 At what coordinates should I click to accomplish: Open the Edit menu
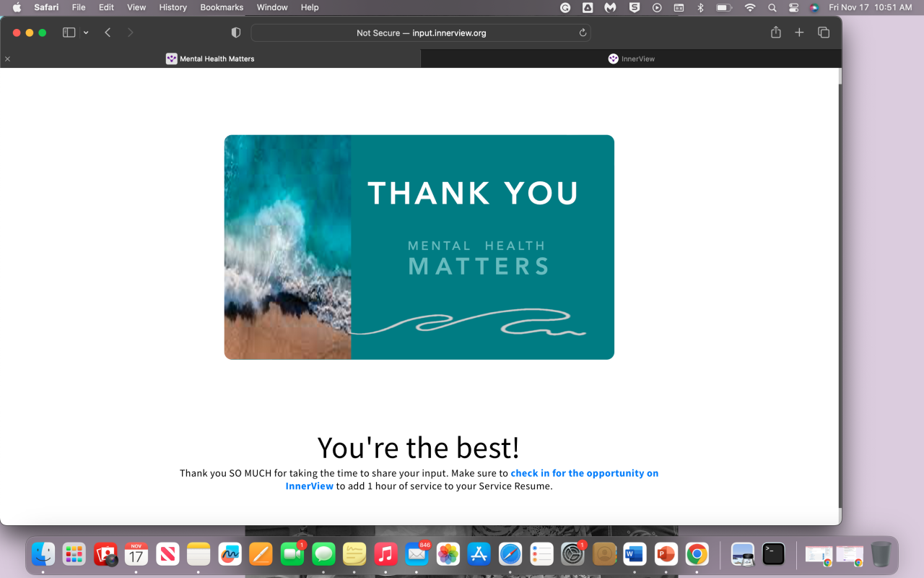click(106, 7)
